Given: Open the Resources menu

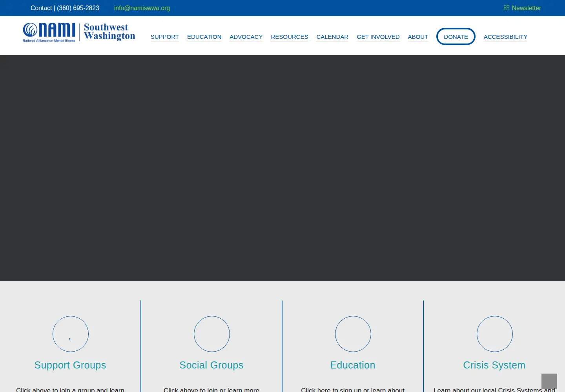Looking at the screenshot, I should point(290,37).
